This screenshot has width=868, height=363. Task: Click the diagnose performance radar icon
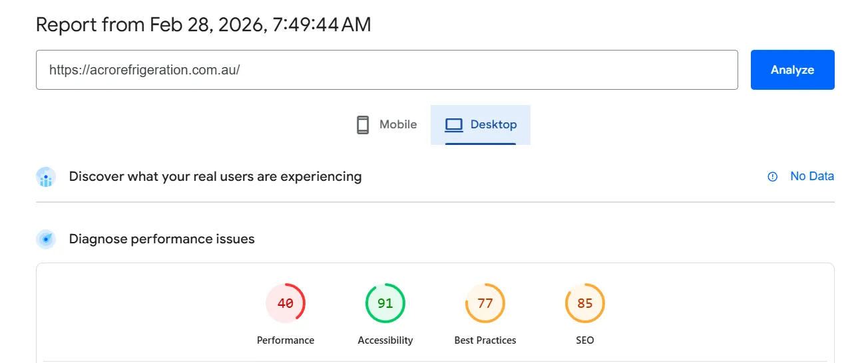[x=46, y=239]
